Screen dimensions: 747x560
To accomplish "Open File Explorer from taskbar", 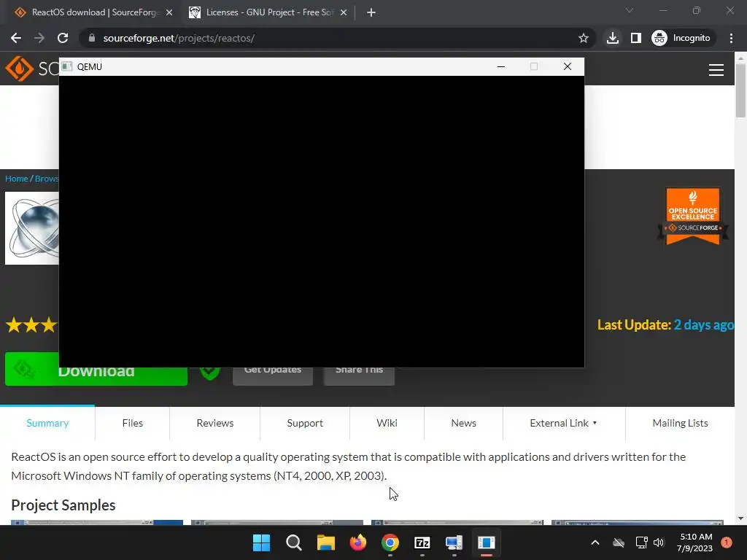I will [326, 542].
